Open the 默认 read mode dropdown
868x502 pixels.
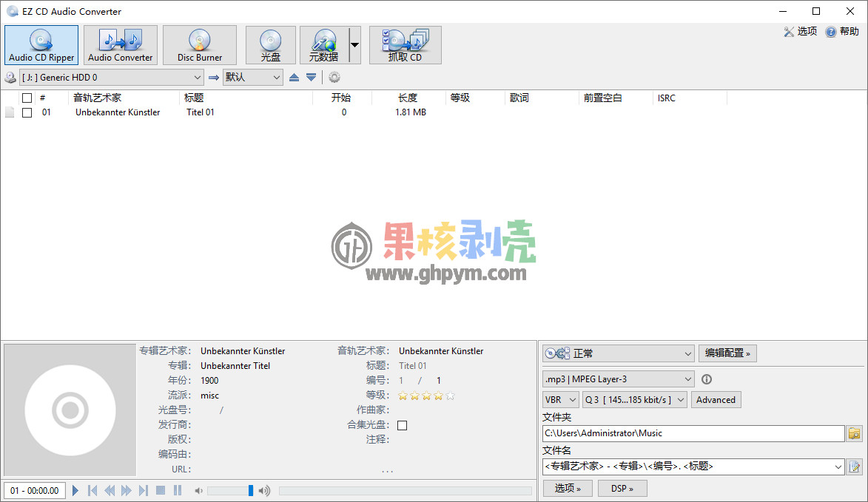252,78
